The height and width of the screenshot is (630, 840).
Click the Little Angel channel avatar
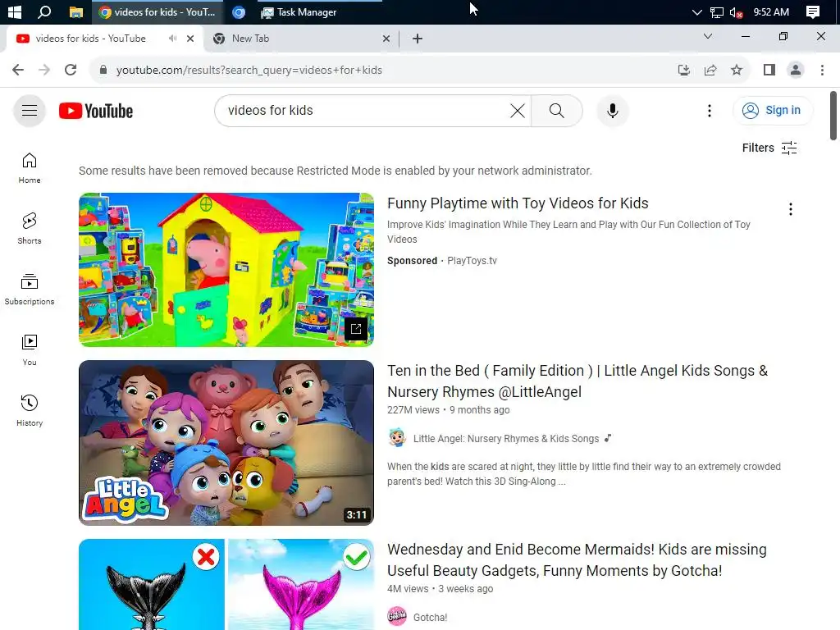tap(397, 438)
